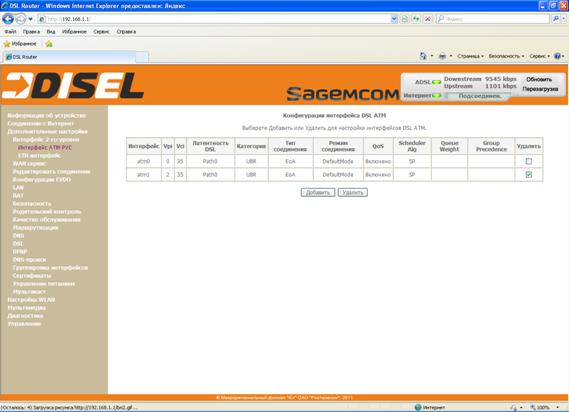
Task: Click the add to favorites bar icon
Action: pyautogui.click(x=49, y=44)
